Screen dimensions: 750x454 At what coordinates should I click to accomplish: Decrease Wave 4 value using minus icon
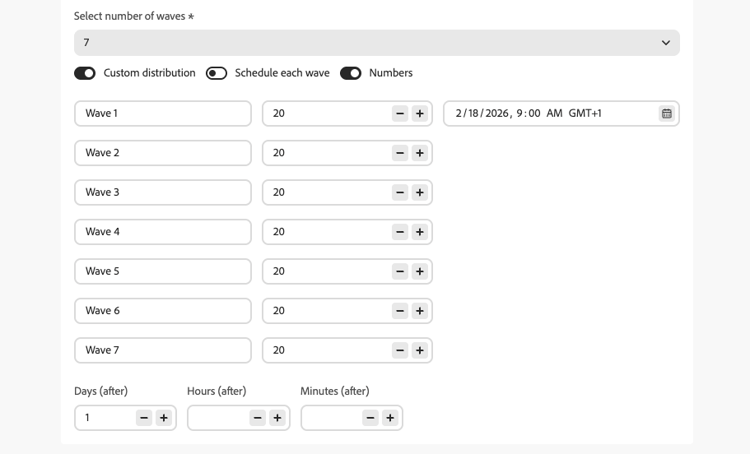[x=400, y=232]
